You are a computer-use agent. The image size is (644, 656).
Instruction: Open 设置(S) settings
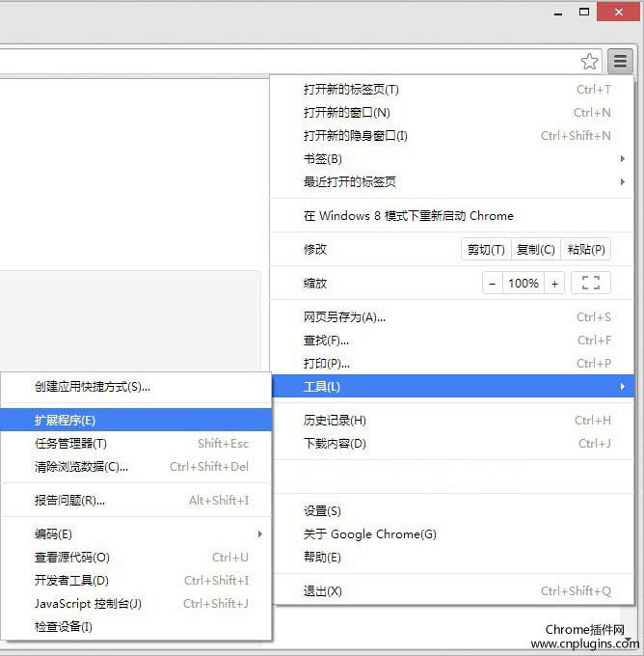pyautogui.click(x=452, y=511)
